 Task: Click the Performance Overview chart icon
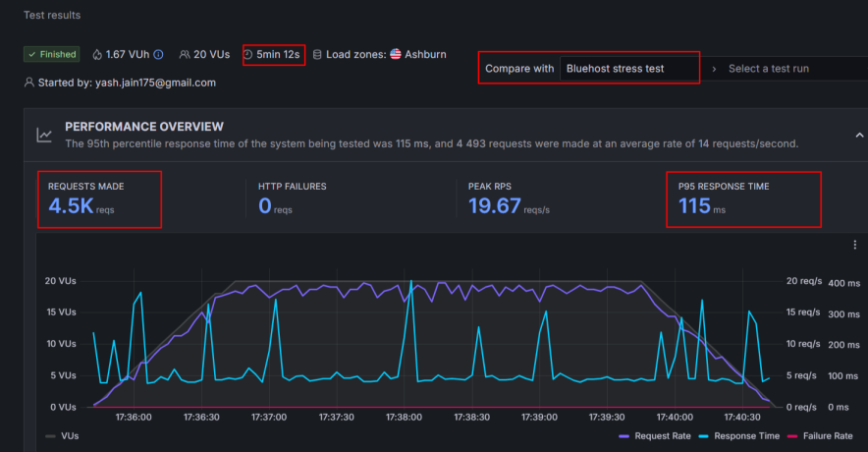(44, 135)
